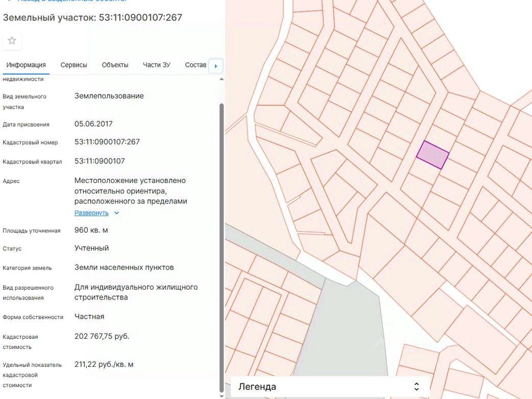Click the cadastral value 202 767,75 руб.

102,336
